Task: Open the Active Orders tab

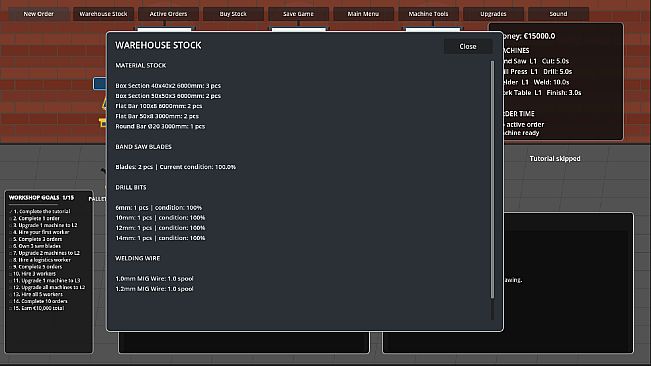Action: click(x=168, y=14)
